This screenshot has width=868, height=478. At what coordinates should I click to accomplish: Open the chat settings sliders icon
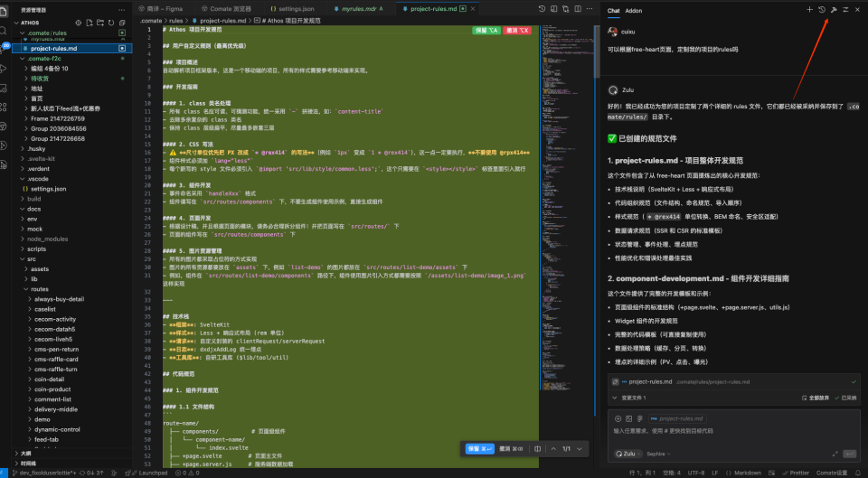point(846,9)
